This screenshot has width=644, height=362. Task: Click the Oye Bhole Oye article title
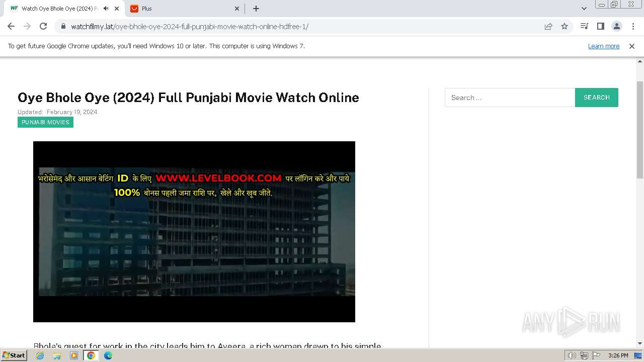tap(188, 98)
